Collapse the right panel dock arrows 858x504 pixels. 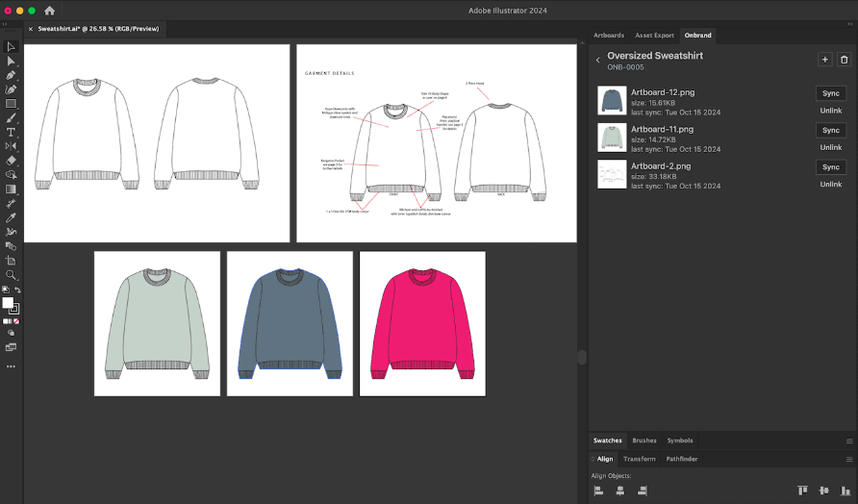849,24
